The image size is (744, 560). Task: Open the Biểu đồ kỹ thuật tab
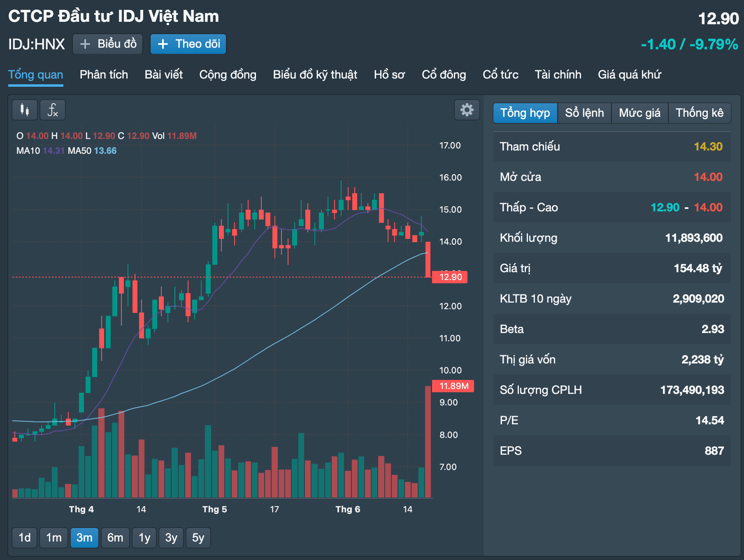[315, 75]
